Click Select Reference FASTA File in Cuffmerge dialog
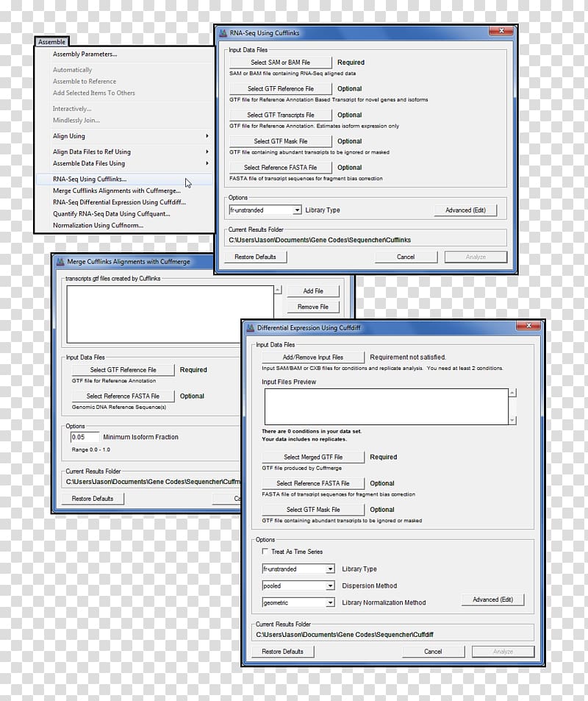Image resolution: width=588 pixels, height=701 pixels. pos(123,396)
